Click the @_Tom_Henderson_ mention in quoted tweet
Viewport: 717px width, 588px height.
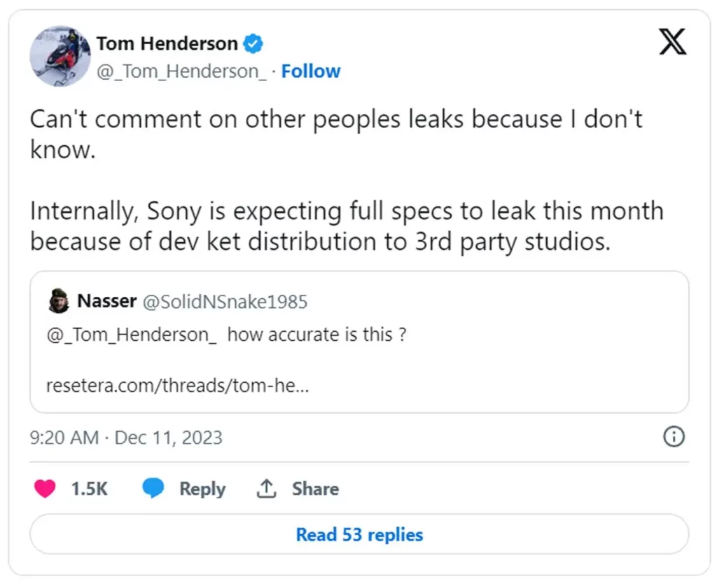(x=126, y=335)
